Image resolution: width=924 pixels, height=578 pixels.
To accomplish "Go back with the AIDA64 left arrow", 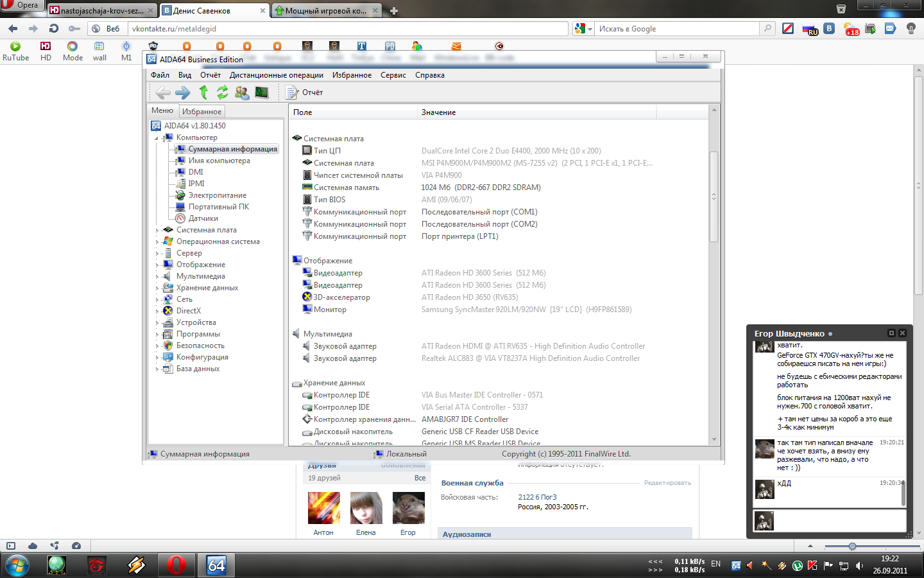I will [163, 92].
